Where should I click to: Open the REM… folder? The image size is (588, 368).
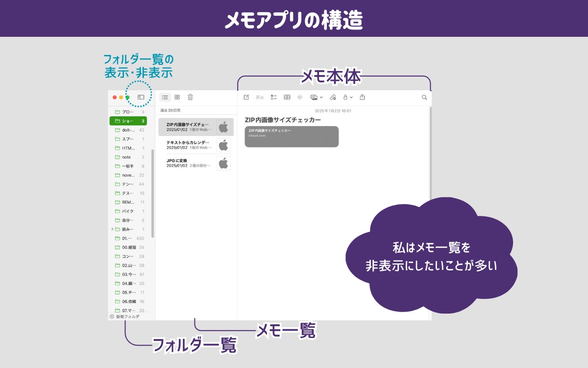click(x=128, y=202)
